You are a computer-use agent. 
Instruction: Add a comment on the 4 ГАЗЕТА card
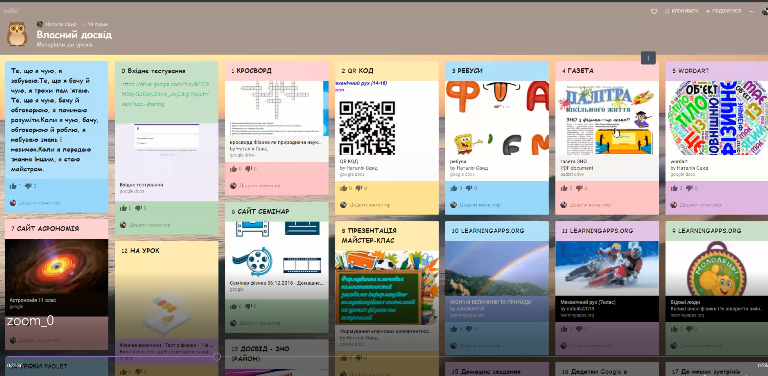pos(590,205)
